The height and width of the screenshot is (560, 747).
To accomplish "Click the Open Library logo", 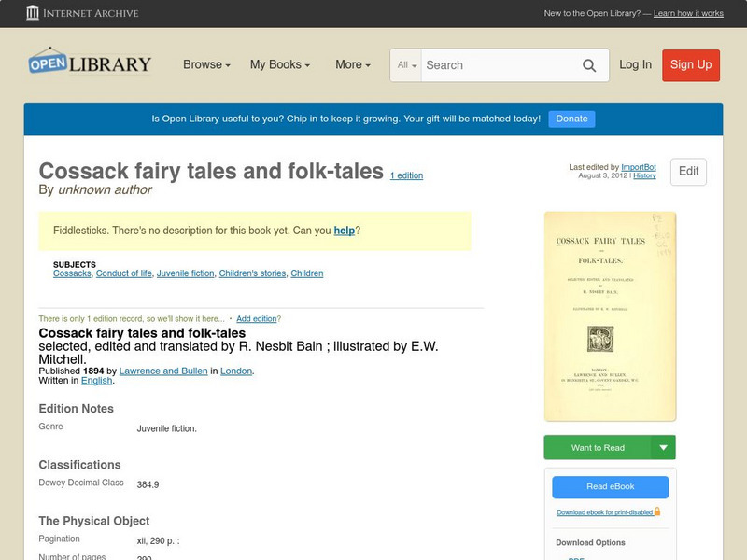I will 89,63.
